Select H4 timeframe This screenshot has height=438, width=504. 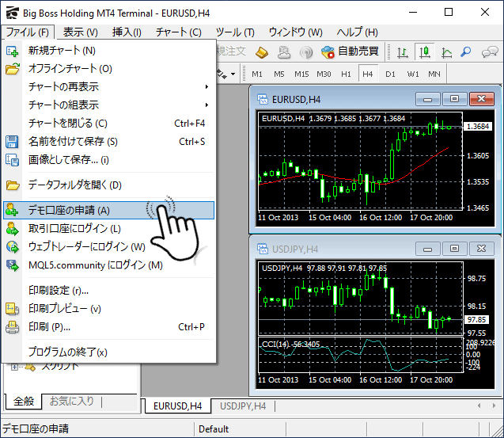click(x=368, y=74)
